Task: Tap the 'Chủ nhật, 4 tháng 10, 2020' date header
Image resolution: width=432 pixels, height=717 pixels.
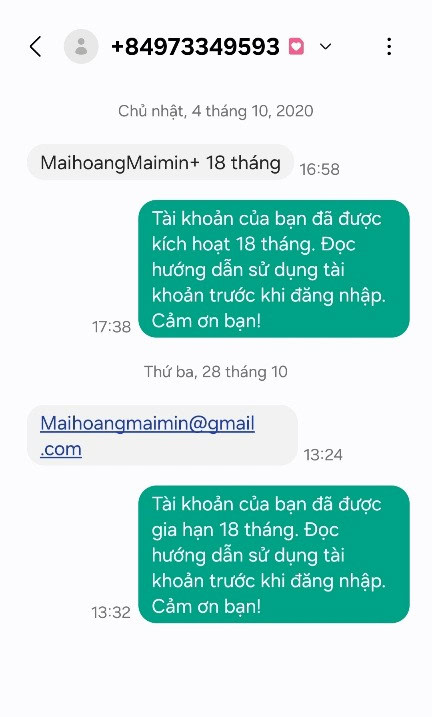Action: coord(216,111)
